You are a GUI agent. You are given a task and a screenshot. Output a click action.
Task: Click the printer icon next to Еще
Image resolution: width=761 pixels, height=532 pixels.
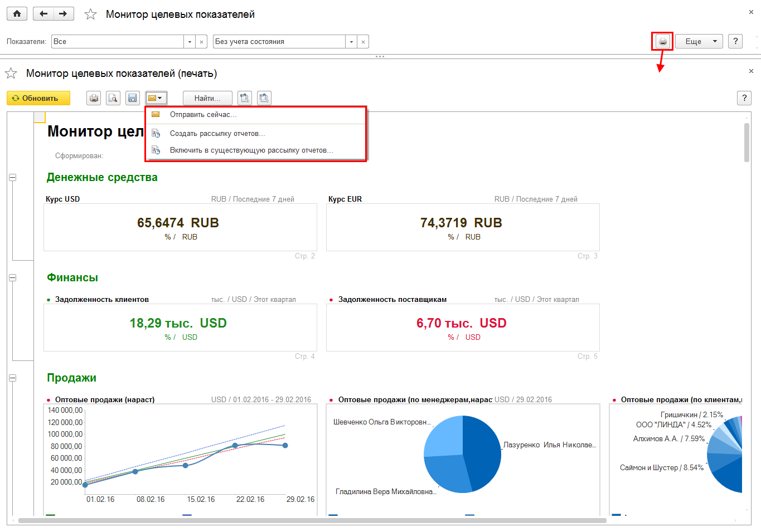tap(662, 41)
